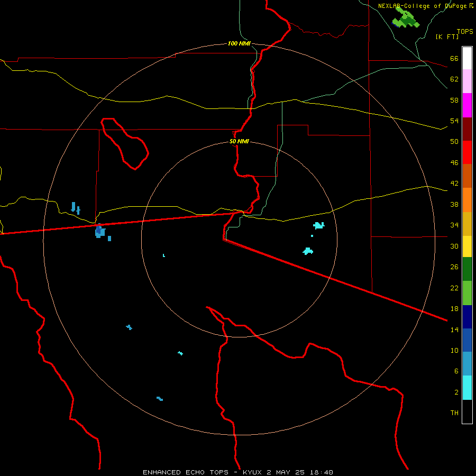Click the '100 NMI' range ring label
Image resolution: width=476 pixels, height=476 pixels.
click(x=239, y=44)
